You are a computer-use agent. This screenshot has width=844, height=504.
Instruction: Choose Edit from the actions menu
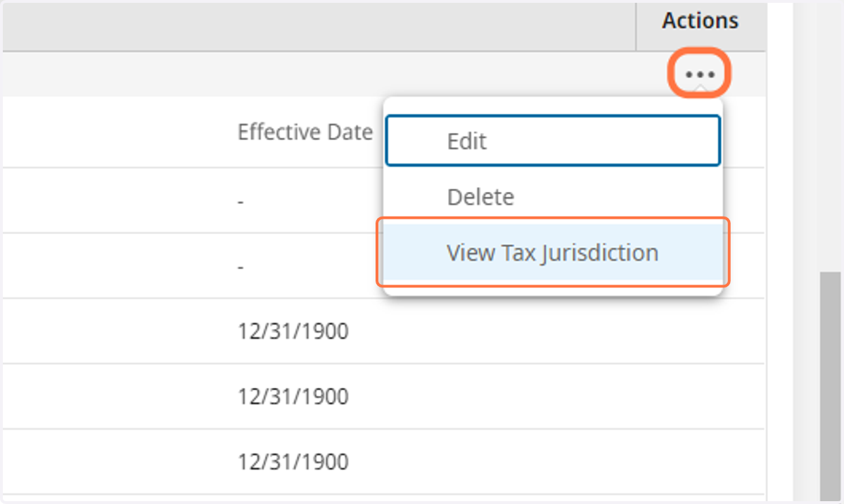553,141
